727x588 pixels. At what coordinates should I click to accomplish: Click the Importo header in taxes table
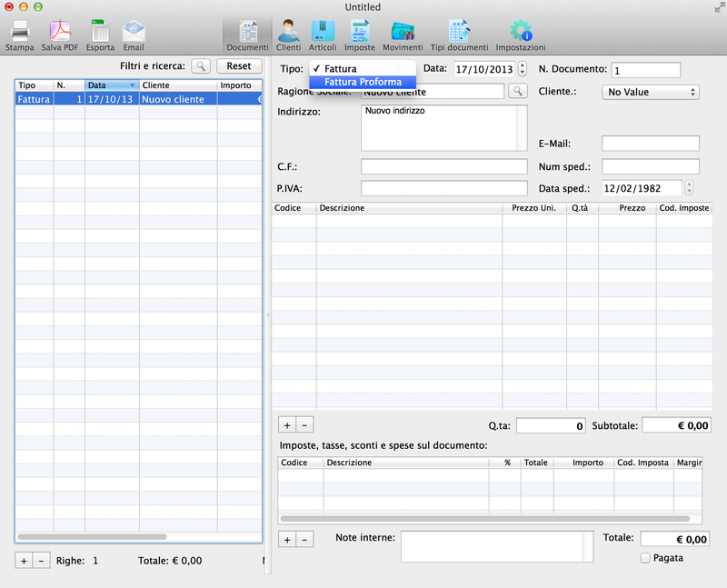[584, 463]
